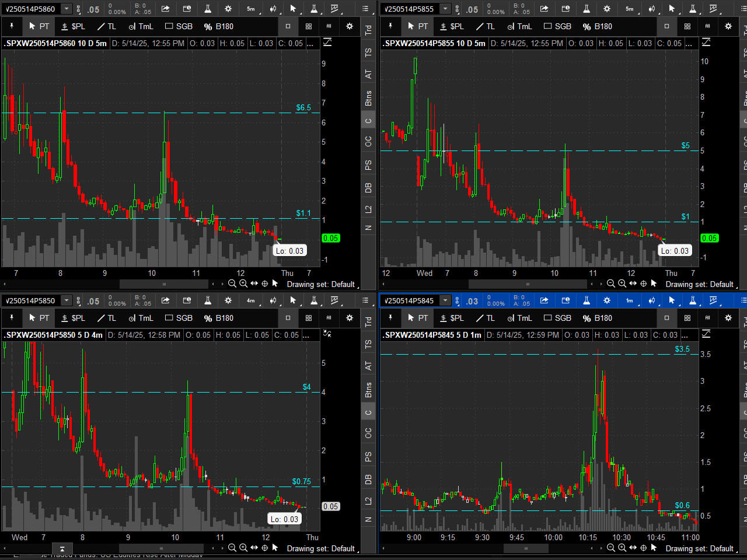The height and width of the screenshot is (560, 747).
Task: Open the 4m timeframe selector on the P5850 chart
Action: point(251,300)
